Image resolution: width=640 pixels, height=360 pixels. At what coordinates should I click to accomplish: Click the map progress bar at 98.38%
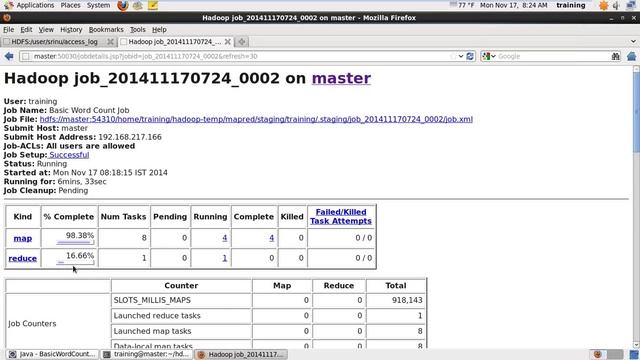(x=75, y=243)
